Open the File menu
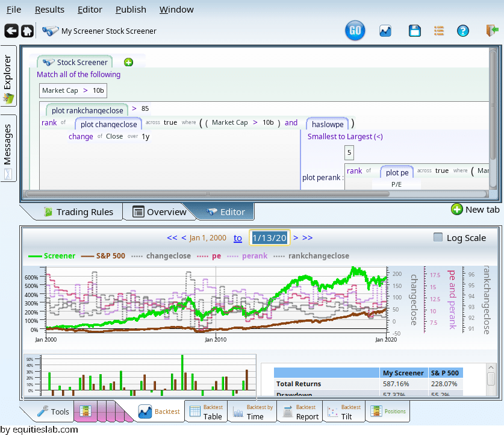 coord(14,10)
